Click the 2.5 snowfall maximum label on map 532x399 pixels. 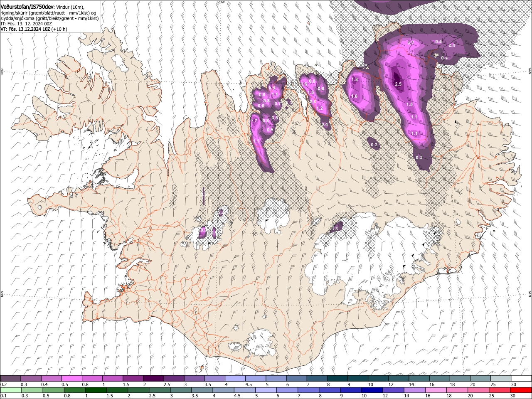coord(398,84)
